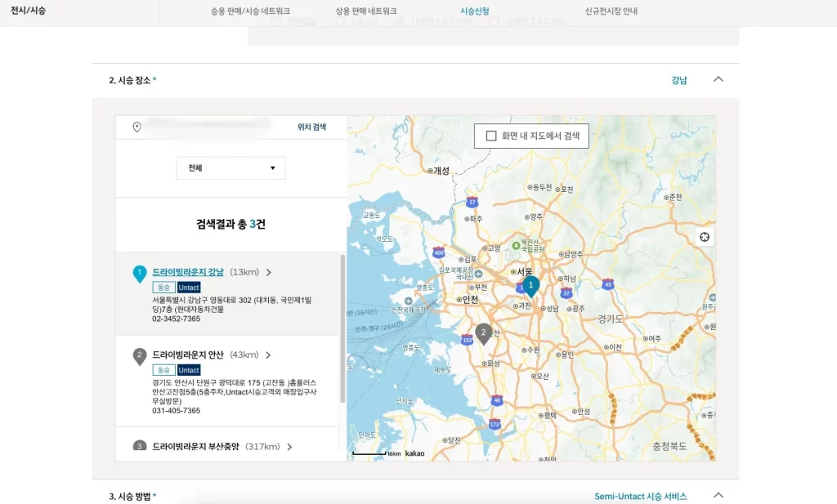
Task: Click gray pin 3 beside 부산중앙 result
Action: click(x=140, y=447)
